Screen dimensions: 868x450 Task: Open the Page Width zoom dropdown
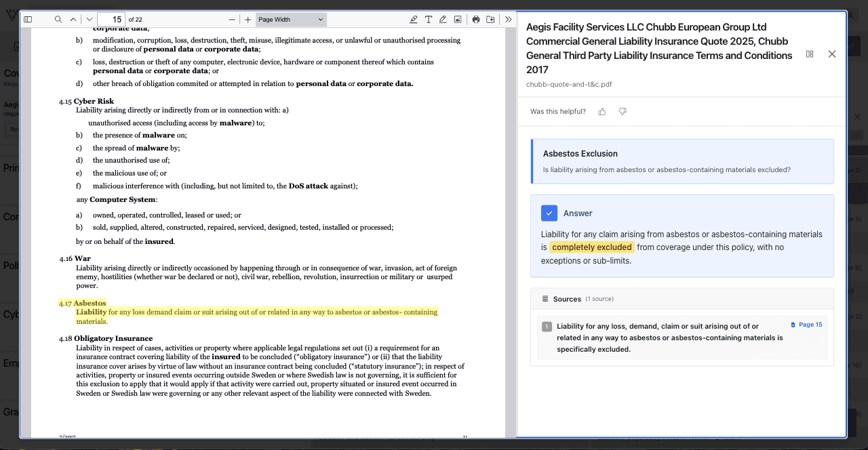(291, 20)
